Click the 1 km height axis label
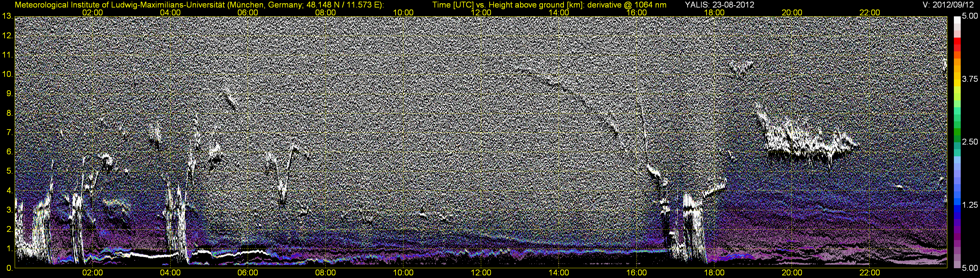 point(9,249)
